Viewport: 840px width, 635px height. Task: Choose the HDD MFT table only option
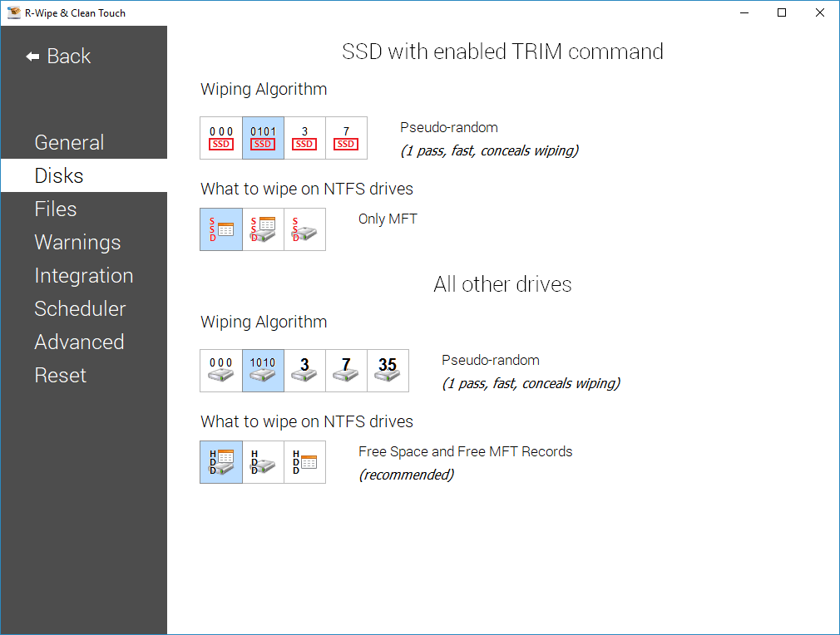(x=304, y=462)
